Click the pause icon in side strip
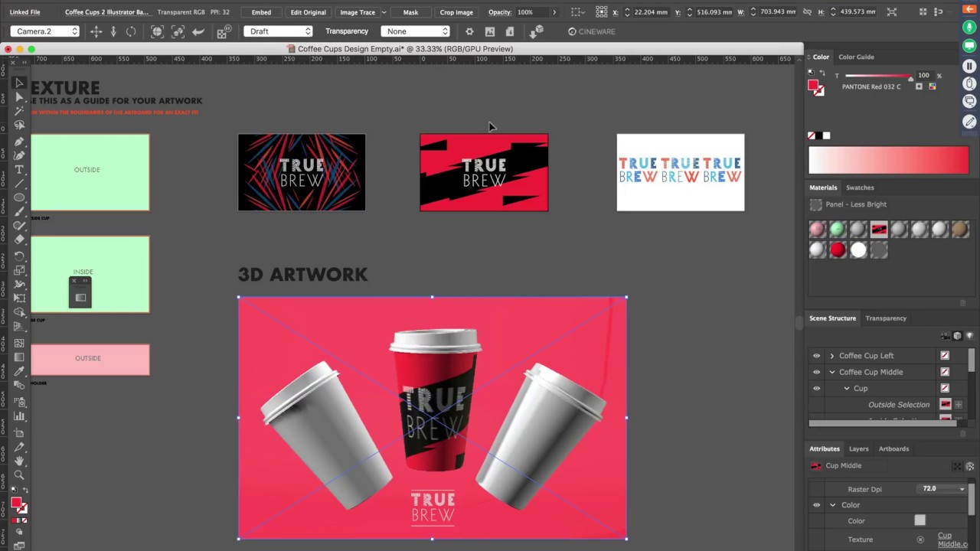This screenshot has height=551, width=980. pyautogui.click(x=969, y=66)
